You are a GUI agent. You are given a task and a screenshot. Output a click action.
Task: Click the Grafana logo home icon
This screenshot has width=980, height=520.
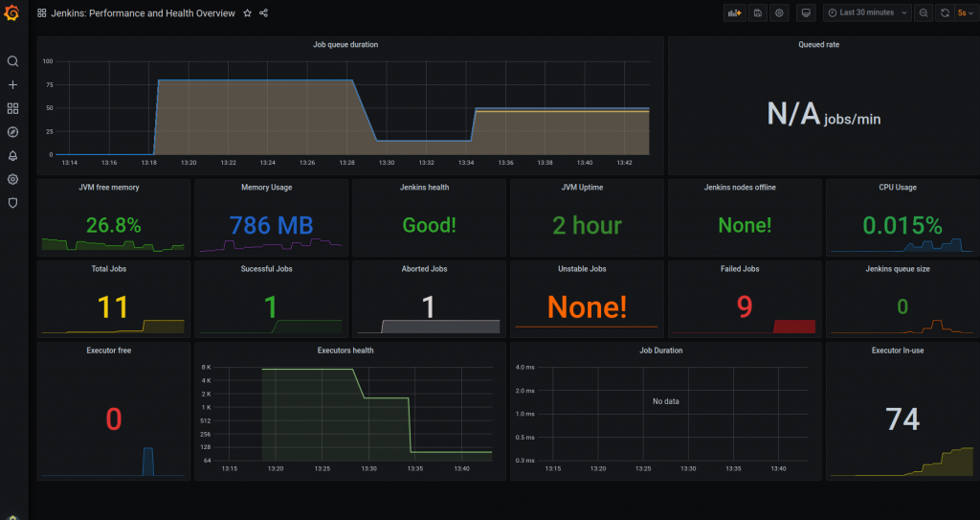tap(12, 13)
